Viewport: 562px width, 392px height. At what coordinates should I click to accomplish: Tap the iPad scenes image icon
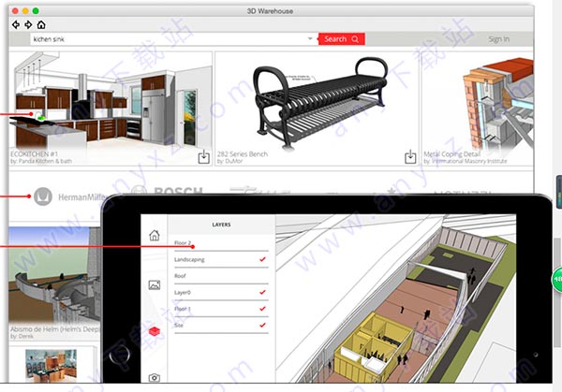tap(155, 285)
